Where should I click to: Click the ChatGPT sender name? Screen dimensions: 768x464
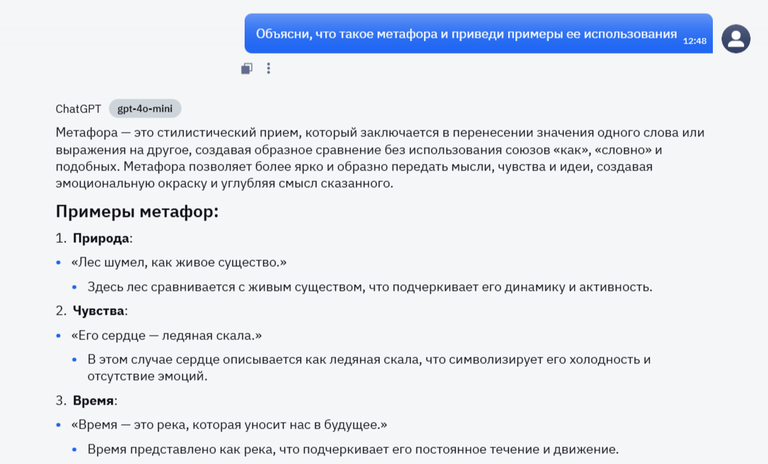pyautogui.click(x=78, y=109)
